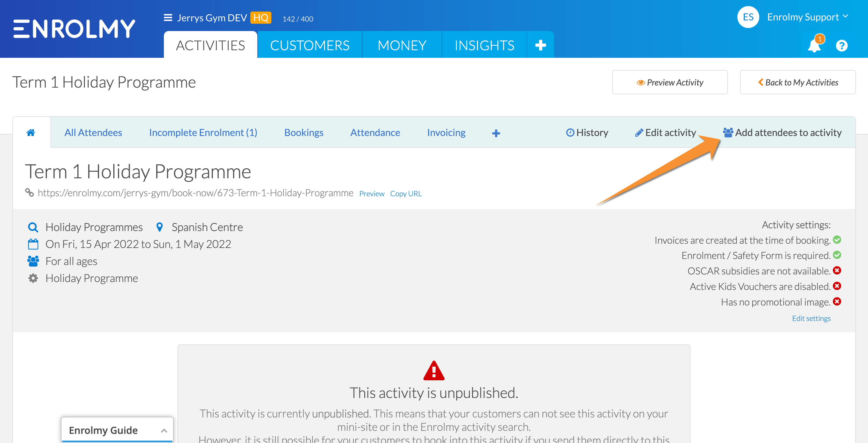Click Add attendees to activity
Viewport: 868px width, 443px height.
(782, 133)
